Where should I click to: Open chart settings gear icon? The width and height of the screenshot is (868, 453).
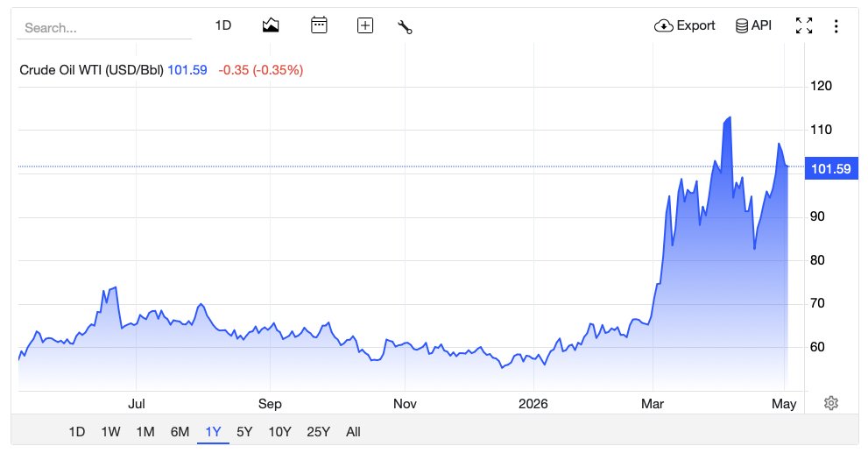pos(831,403)
